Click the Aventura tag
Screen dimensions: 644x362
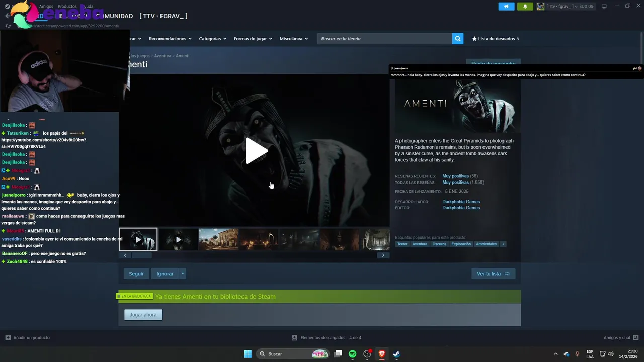(x=420, y=244)
